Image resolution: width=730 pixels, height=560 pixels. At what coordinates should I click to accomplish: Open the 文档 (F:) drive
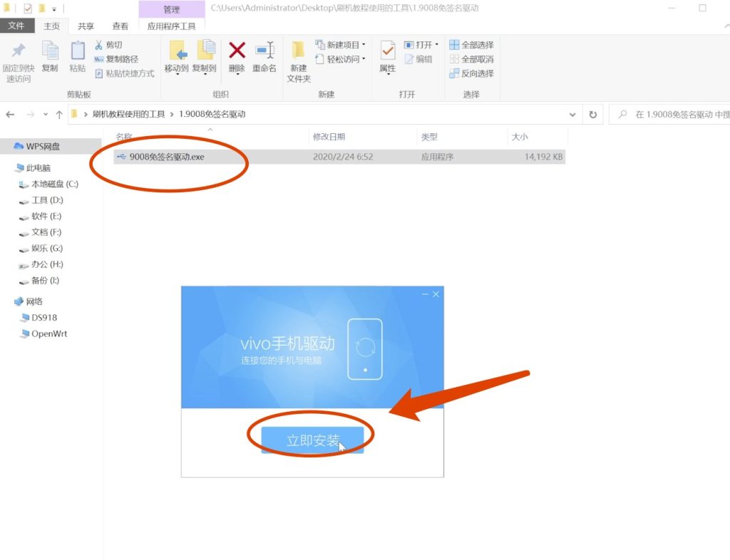pos(46,232)
